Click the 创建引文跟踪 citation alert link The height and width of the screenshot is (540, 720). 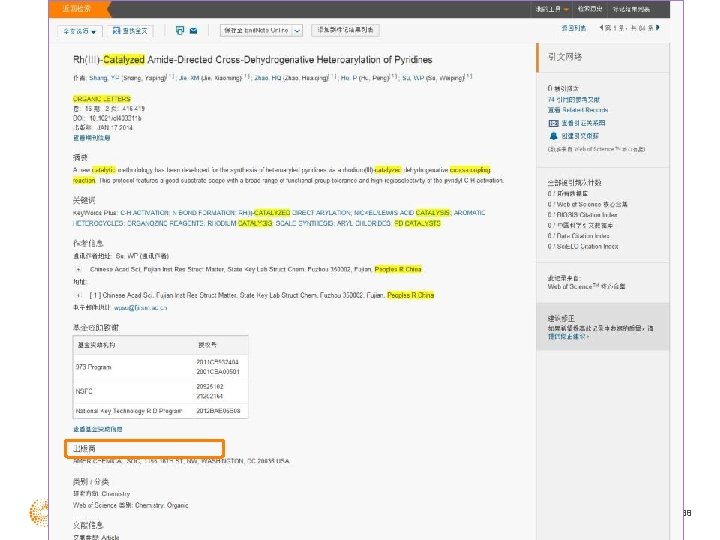(580, 136)
